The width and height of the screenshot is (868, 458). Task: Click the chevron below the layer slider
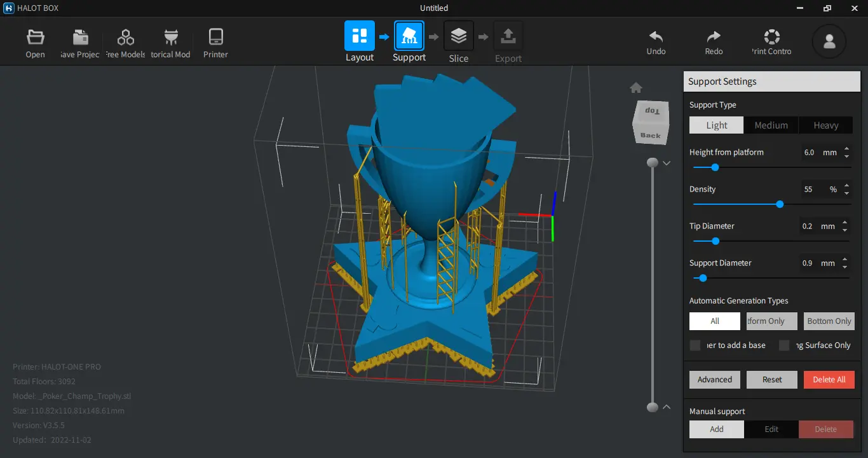(667, 407)
